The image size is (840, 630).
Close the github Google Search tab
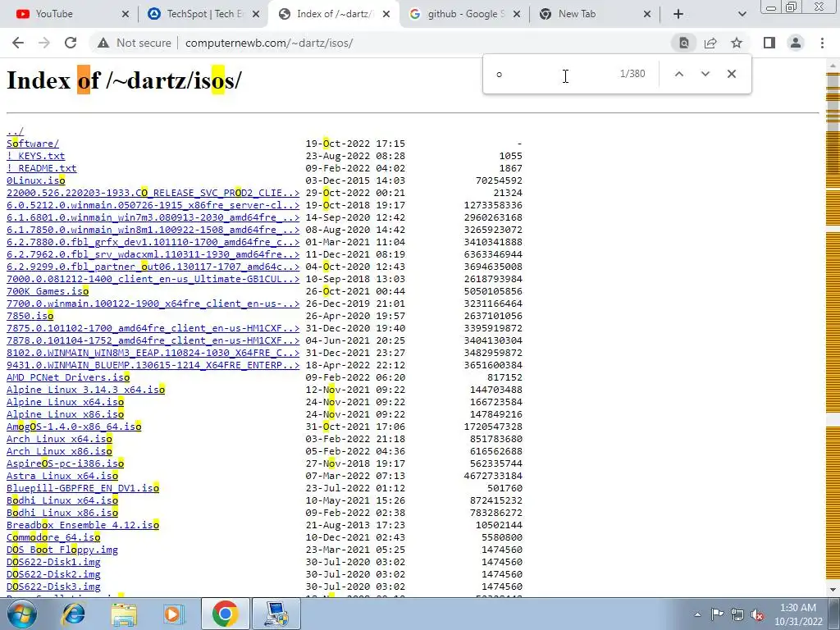click(517, 15)
